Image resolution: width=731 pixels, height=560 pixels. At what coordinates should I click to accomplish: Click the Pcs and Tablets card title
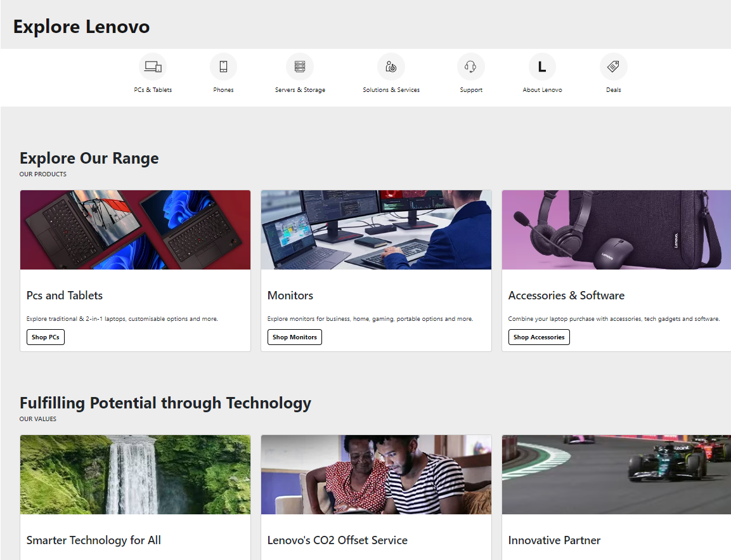[64, 296]
